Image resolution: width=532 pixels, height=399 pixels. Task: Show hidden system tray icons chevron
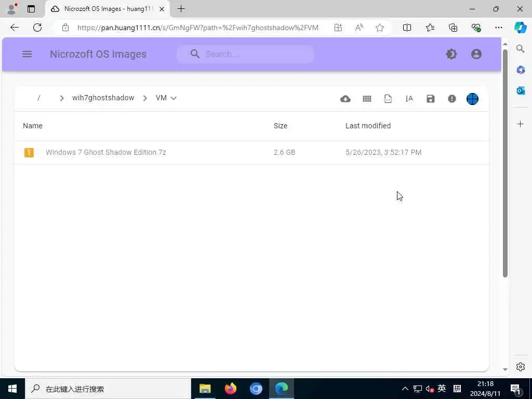405,389
